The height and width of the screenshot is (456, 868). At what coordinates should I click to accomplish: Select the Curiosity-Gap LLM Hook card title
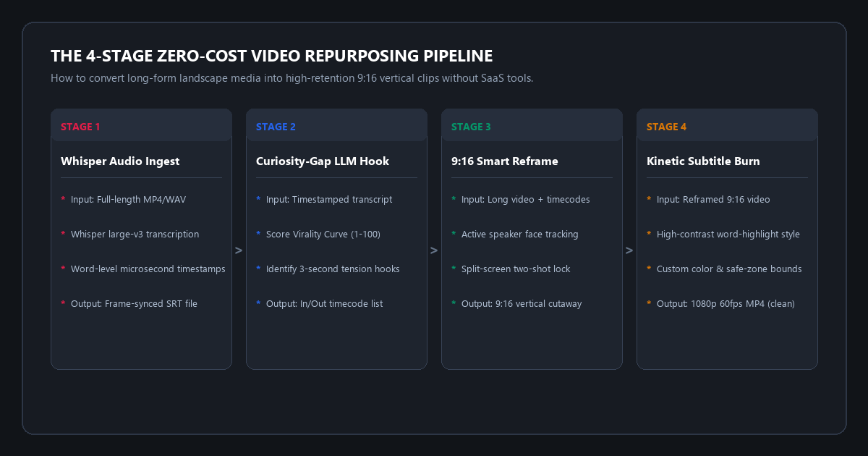323,161
